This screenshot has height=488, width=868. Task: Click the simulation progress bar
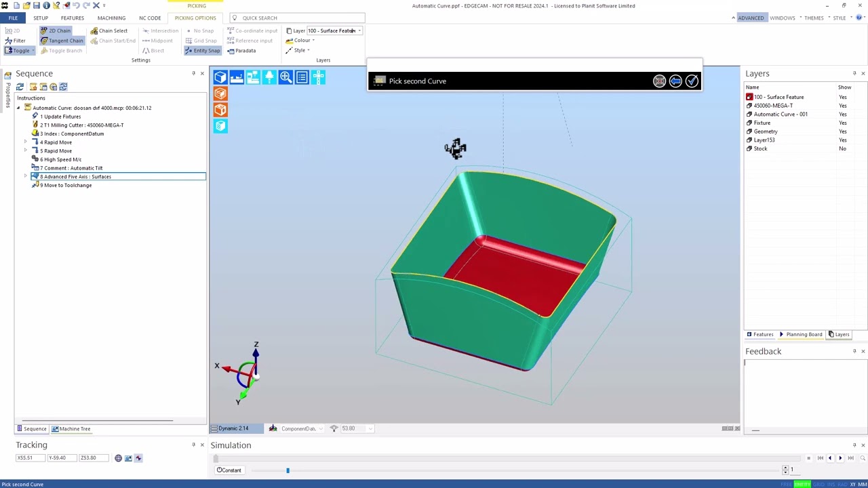[x=507, y=459]
